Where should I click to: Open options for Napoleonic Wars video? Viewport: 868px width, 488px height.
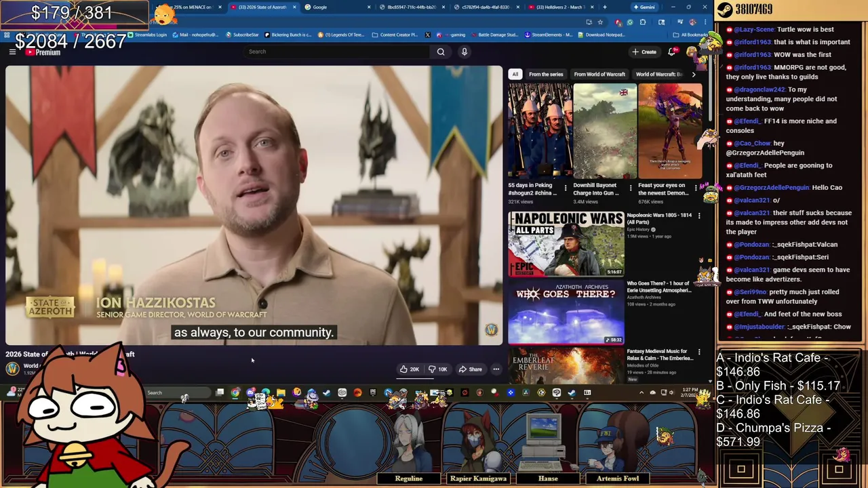click(x=699, y=216)
